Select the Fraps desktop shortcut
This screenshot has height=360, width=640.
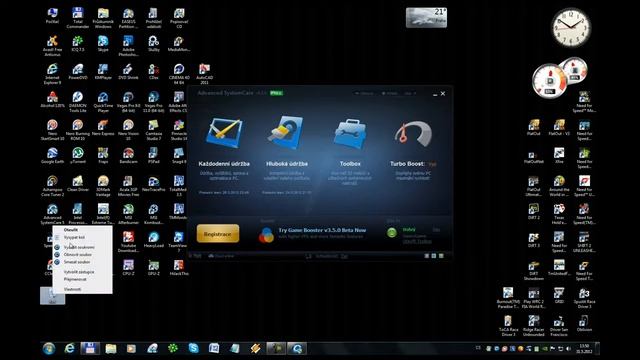pyautogui.click(x=103, y=156)
